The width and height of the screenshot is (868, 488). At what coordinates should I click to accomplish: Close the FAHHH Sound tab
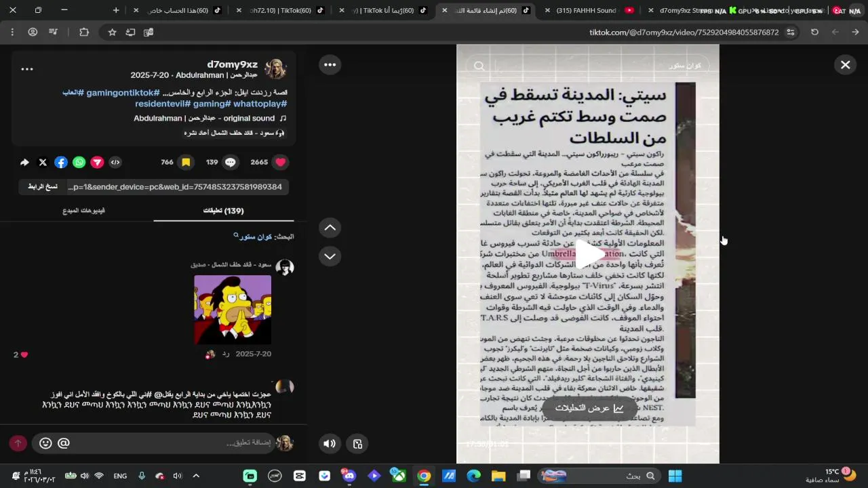[x=547, y=10]
